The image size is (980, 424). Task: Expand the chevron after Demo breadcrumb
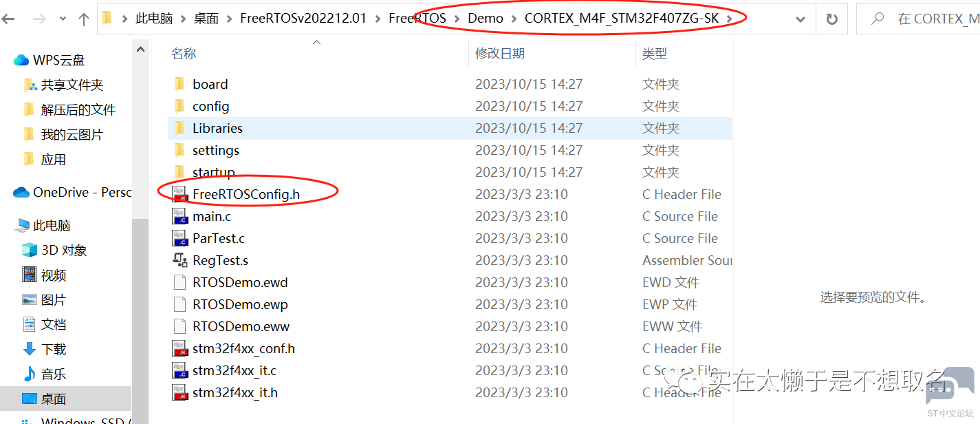pos(514,19)
